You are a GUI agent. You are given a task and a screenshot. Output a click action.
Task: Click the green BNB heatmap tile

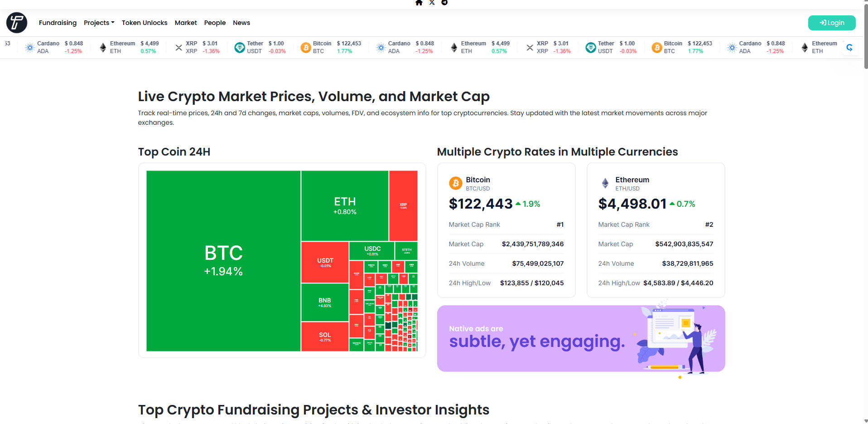325,302
